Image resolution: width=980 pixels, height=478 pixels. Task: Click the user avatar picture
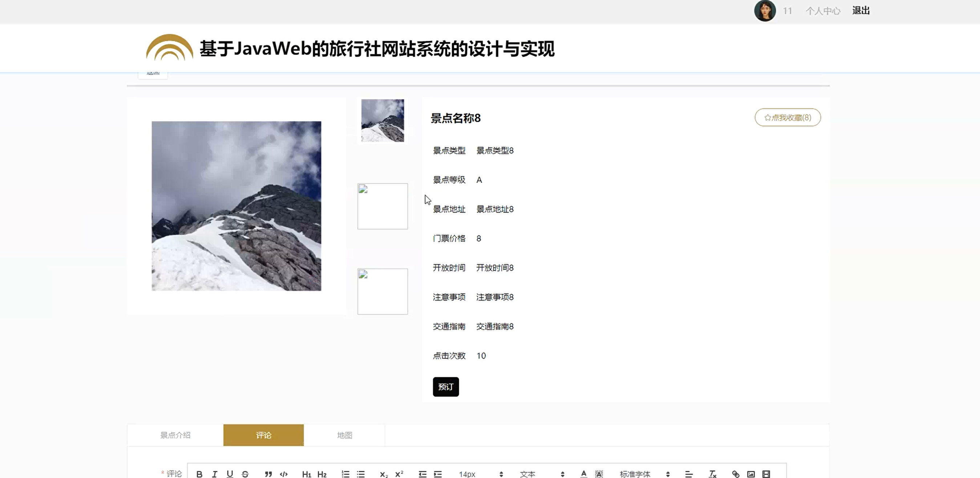[765, 11]
